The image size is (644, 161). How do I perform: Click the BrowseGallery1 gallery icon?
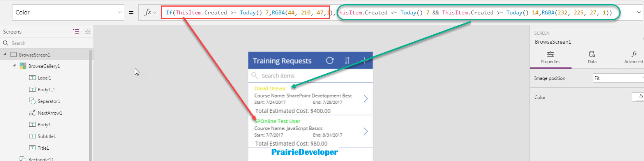click(23, 66)
